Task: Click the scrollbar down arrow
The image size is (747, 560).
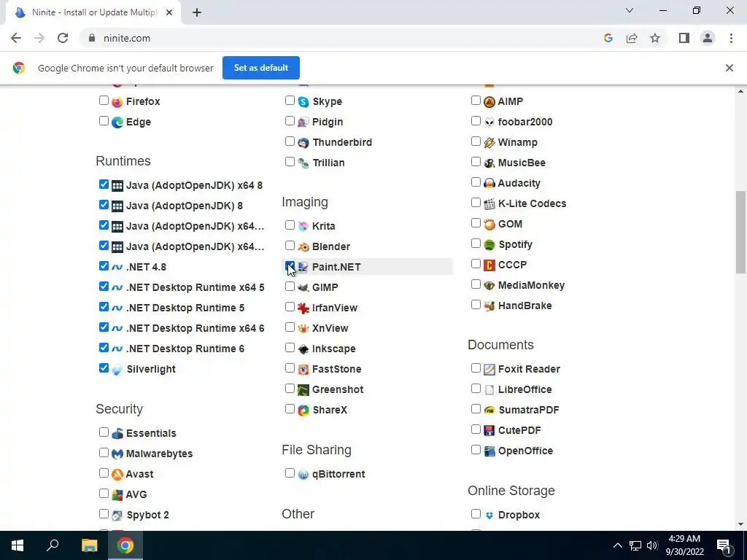Action: click(x=740, y=524)
